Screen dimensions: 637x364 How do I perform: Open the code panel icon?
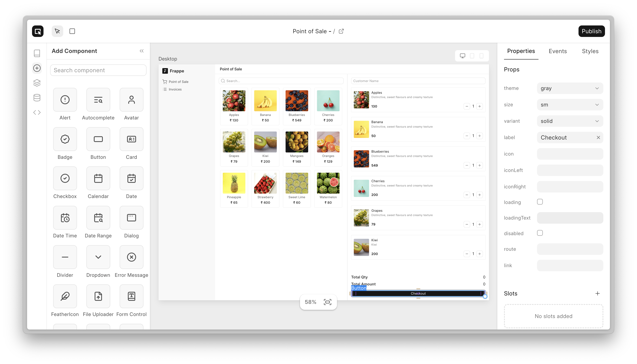[x=37, y=112]
